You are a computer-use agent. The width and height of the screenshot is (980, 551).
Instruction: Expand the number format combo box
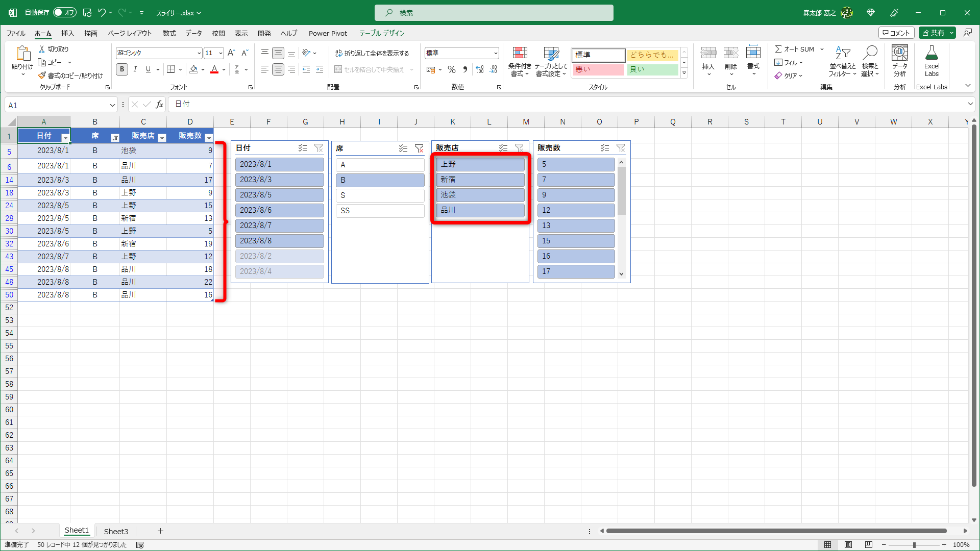coord(495,53)
